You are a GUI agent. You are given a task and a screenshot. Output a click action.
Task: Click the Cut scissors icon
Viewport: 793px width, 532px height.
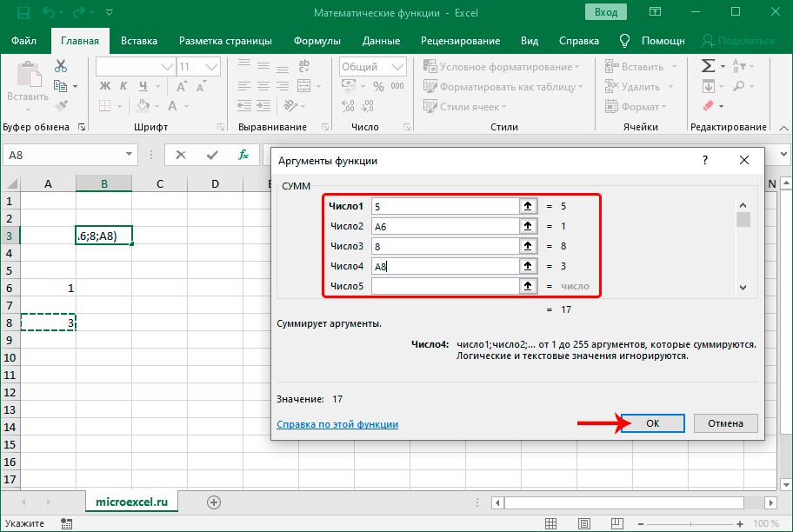61,66
